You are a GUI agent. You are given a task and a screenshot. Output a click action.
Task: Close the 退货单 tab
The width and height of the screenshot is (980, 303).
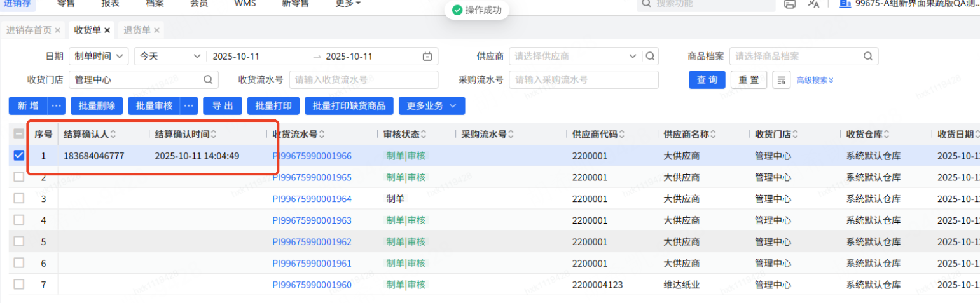point(156,30)
